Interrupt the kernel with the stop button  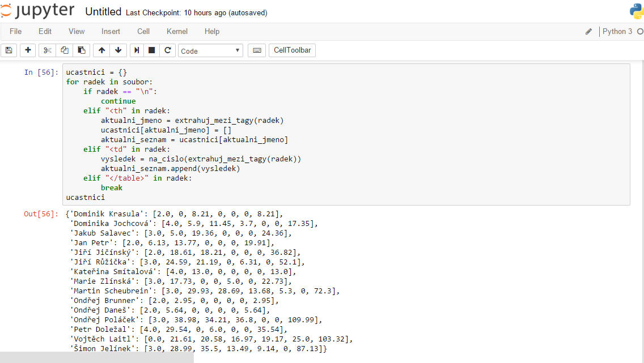click(152, 50)
